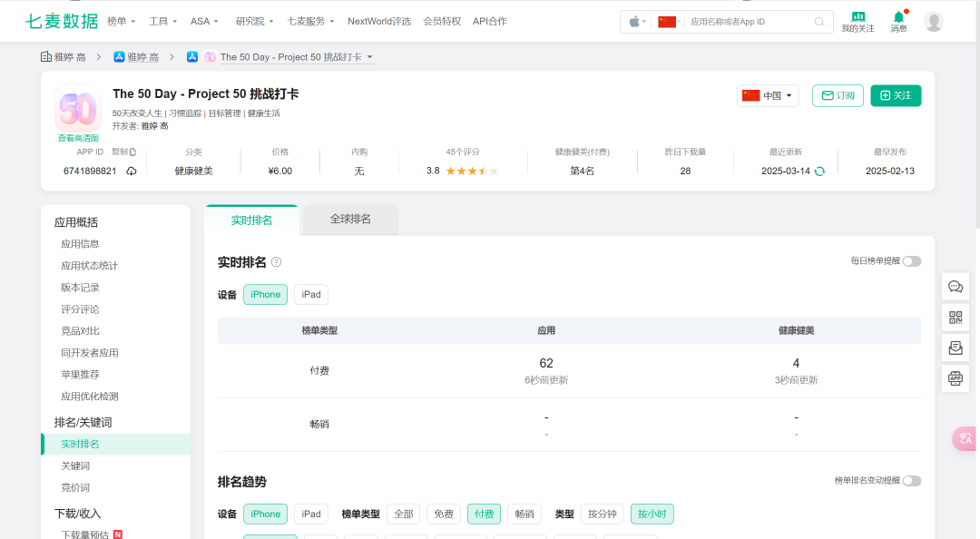Viewport: 980px width, 539px height.
Task: Switch to 实时排名 tab
Action: [x=252, y=220]
